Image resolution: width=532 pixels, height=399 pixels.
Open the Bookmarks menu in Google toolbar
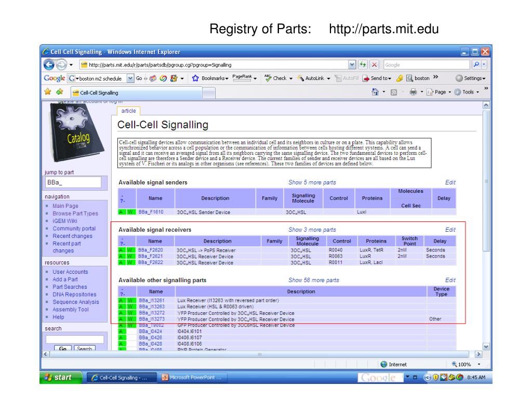215,78
